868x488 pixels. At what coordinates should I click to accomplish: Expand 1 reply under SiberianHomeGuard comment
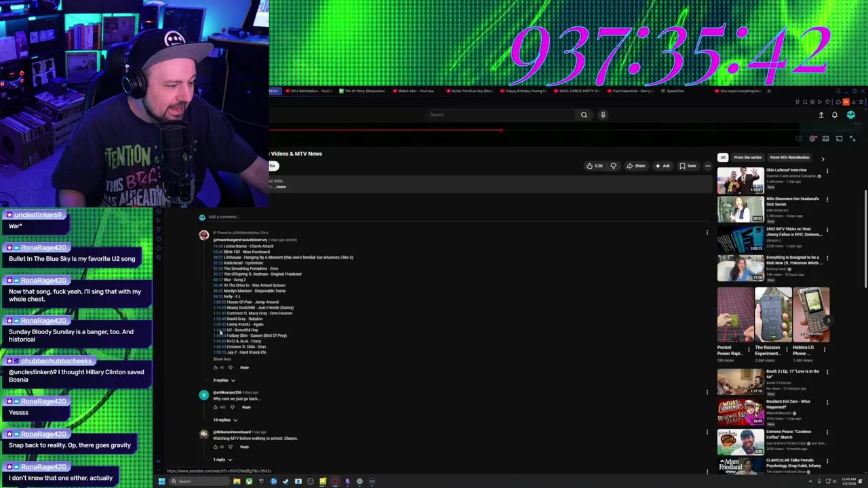(223, 460)
